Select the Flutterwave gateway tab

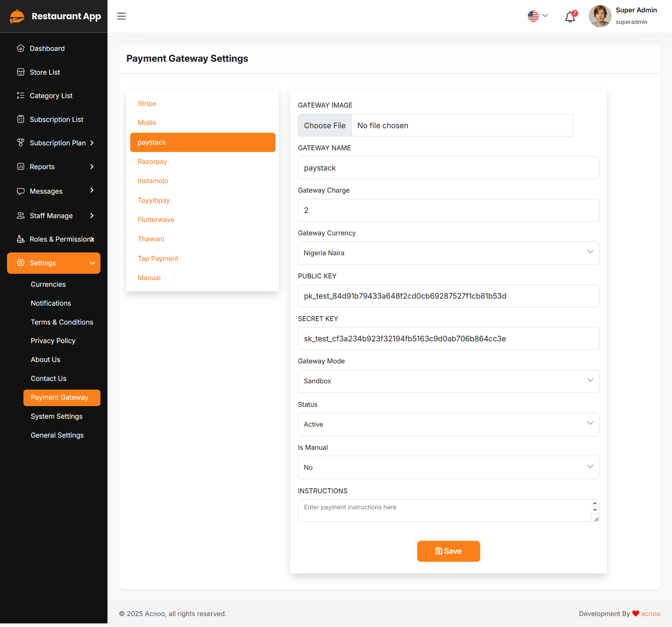(156, 220)
